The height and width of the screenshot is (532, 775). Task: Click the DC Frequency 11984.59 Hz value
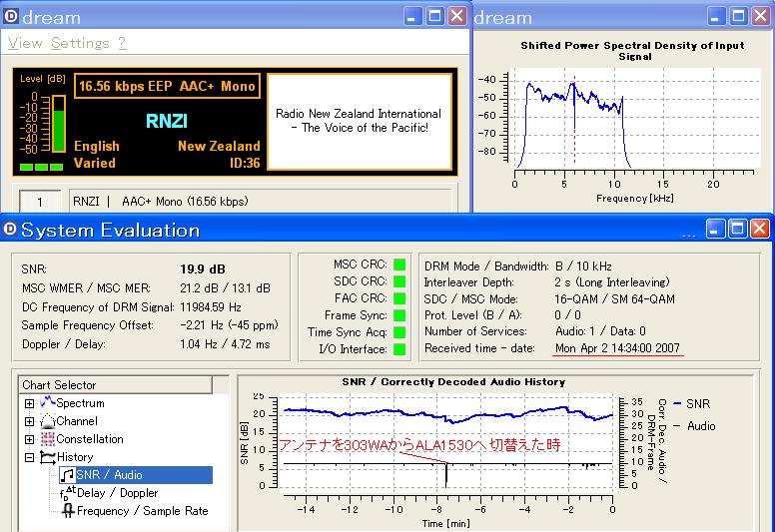[x=211, y=307]
